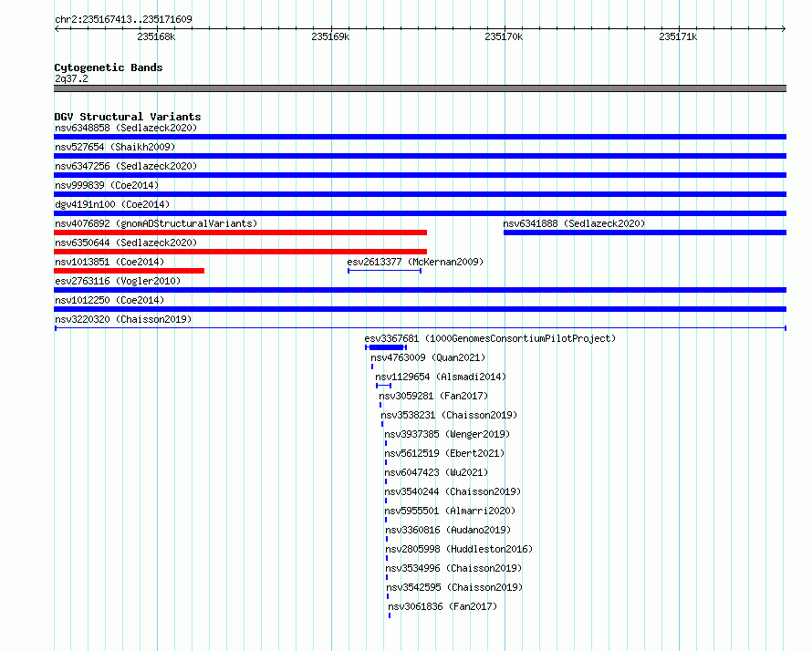The width and height of the screenshot is (812, 651).
Task: Click the right arrowhead of the ruler
Action: (784, 29)
